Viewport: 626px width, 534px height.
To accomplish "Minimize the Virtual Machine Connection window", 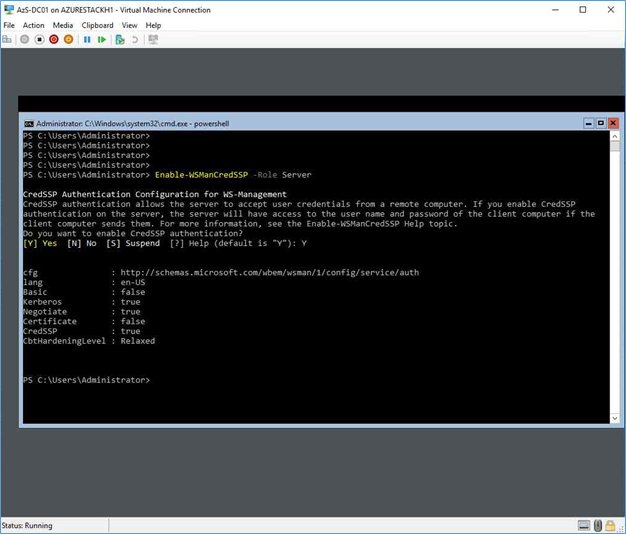I will coord(555,10).
